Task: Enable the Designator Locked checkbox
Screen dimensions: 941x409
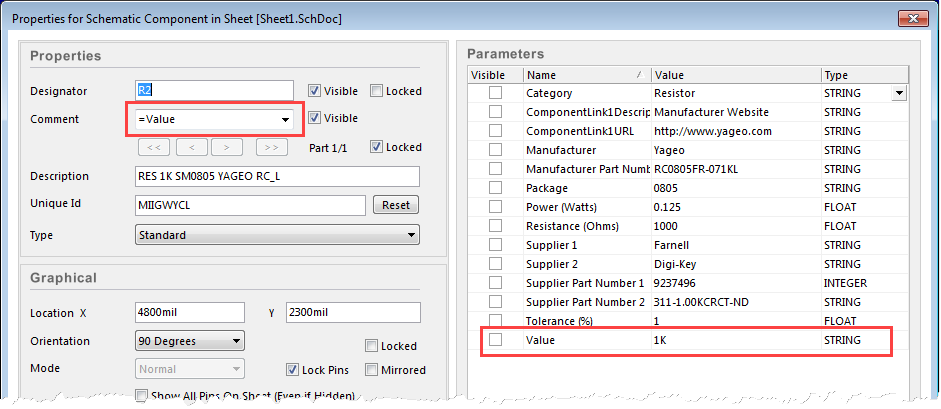Action: coord(376,91)
